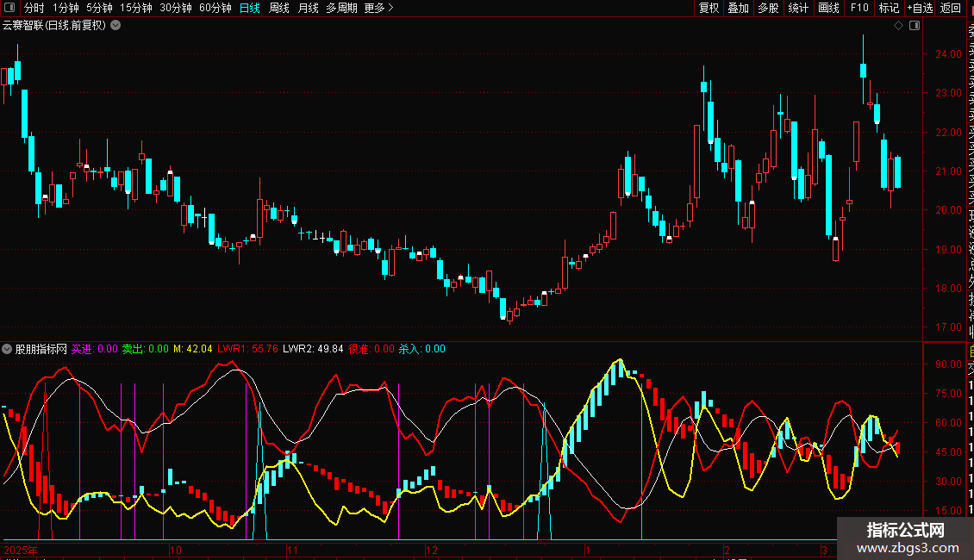
Task: Click the 买进: 0.00 indicator value
Action: pos(95,349)
